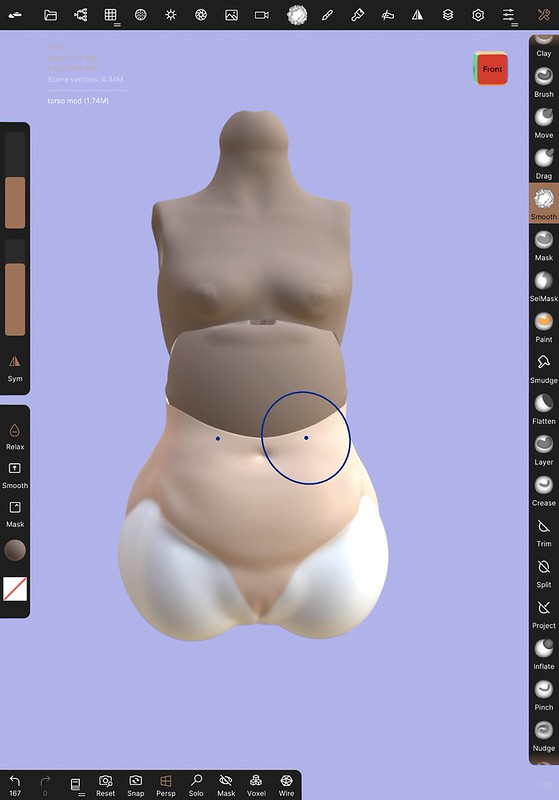The width and height of the screenshot is (559, 800).
Task: Toggle the Relax option
Action: tap(15, 436)
